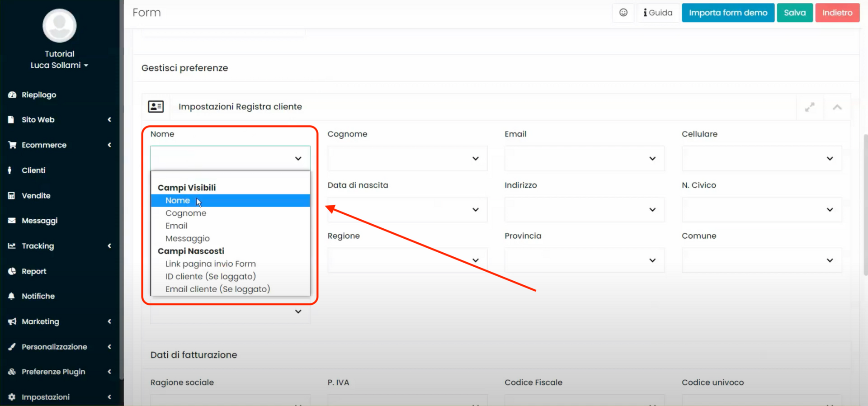The image size is (868, 406).
Task: Open the Luca Sollami account dropdown
Action: coord(59,65)
